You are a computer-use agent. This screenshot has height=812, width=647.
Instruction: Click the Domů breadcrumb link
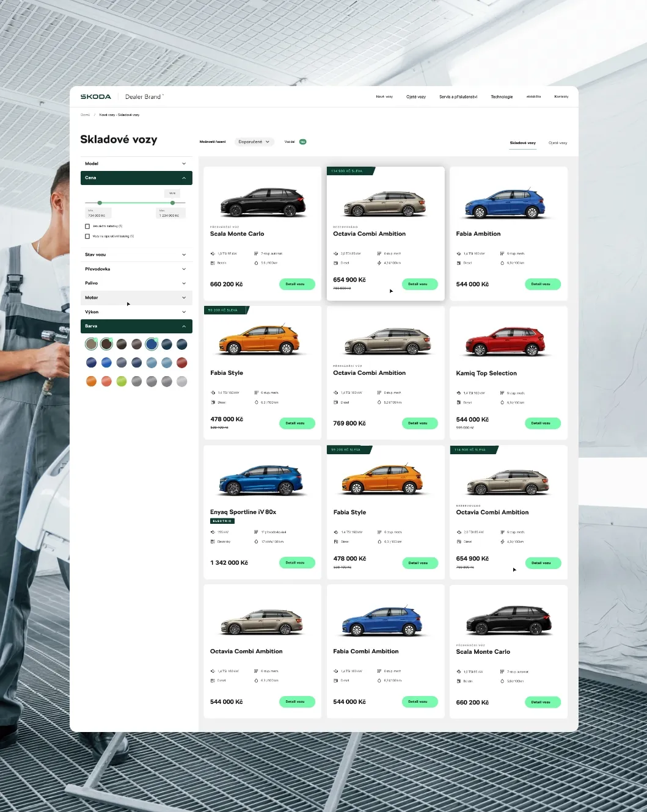tap(85, 115)
